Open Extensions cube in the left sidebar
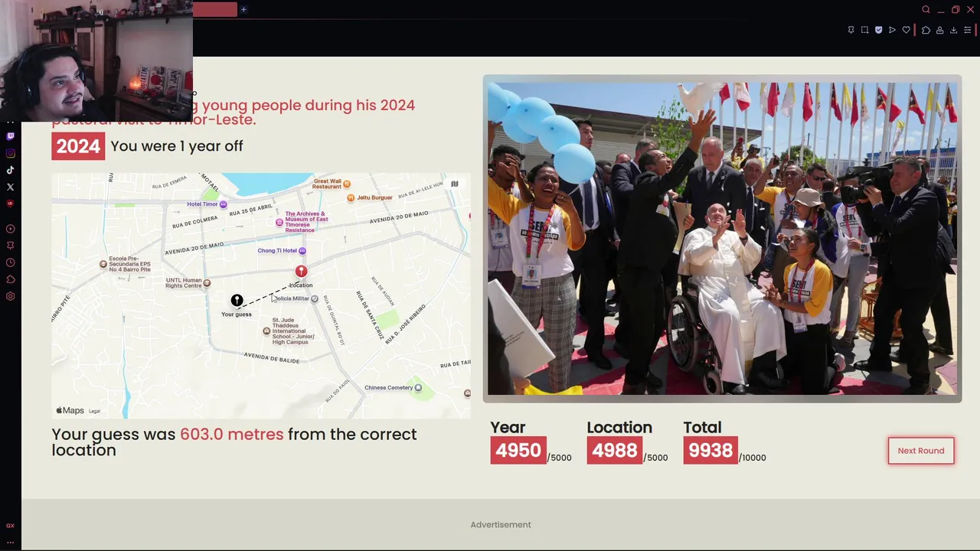 click(10, 279)
